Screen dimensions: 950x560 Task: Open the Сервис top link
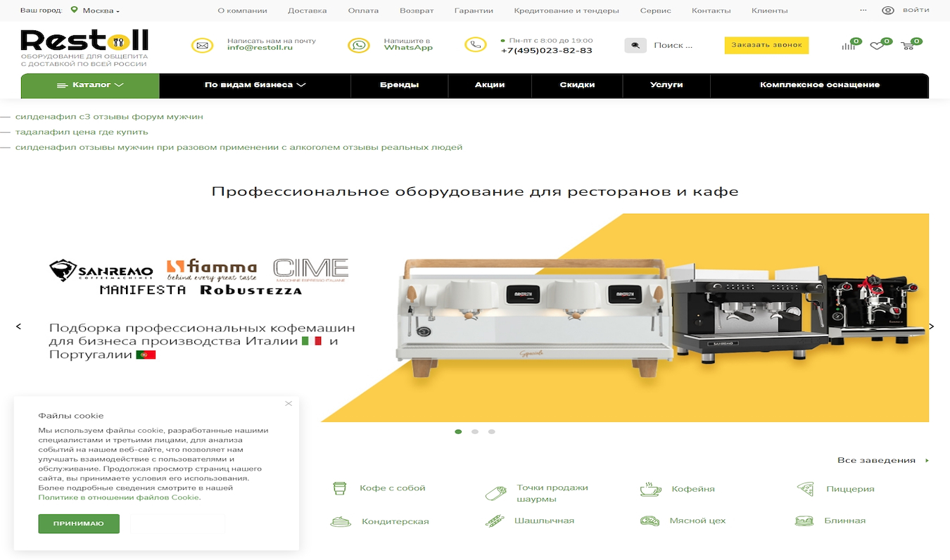[656, 11]
